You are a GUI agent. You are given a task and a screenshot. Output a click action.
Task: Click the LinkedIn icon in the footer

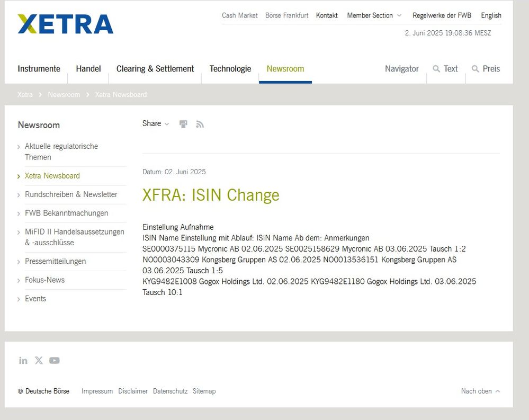tap(23, 360)
